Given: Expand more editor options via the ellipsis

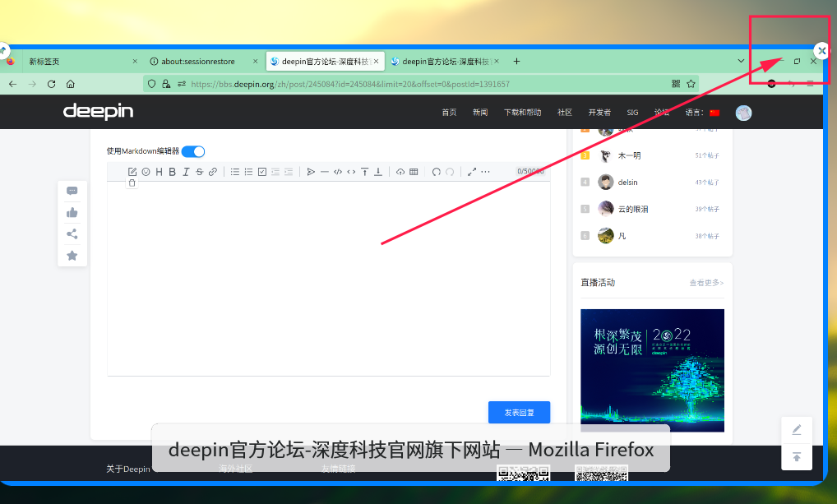Looking at the screenshot, I should click(483, 172).
